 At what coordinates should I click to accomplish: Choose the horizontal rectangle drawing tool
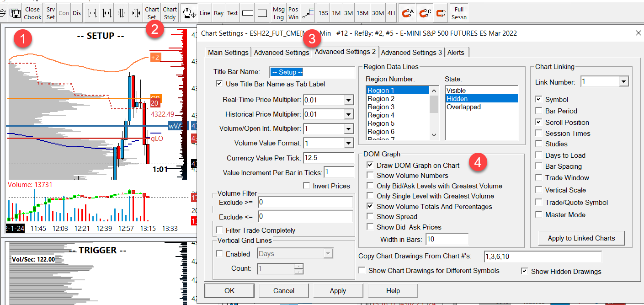[247, 13]
